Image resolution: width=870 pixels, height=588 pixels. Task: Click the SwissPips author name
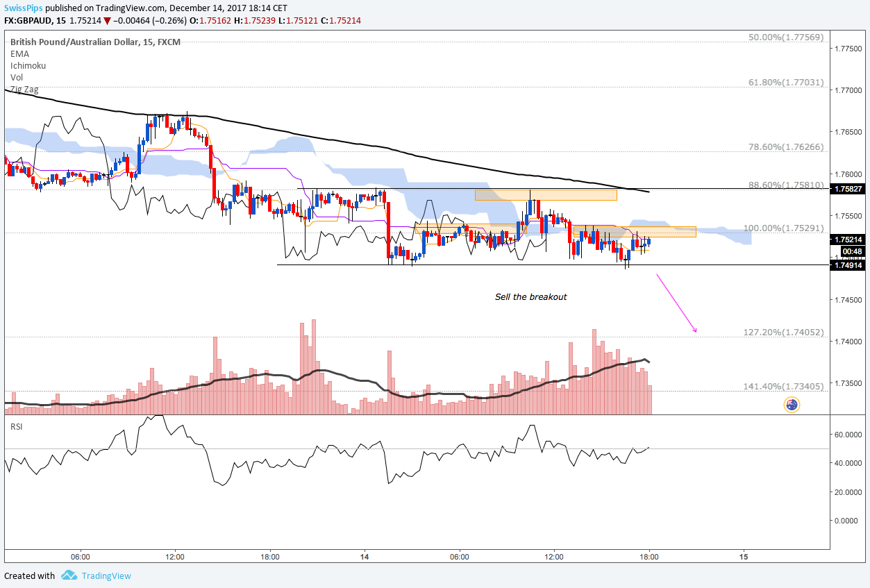[23, 8]
